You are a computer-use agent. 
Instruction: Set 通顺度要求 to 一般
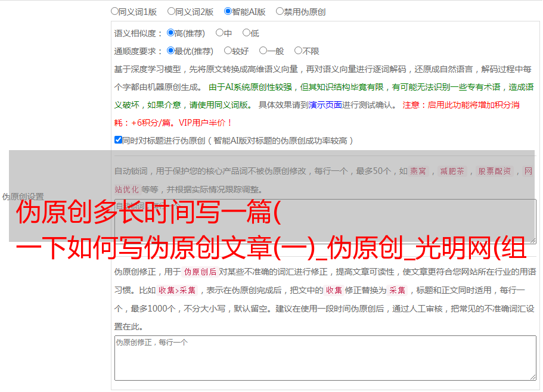tap(262, 51)
